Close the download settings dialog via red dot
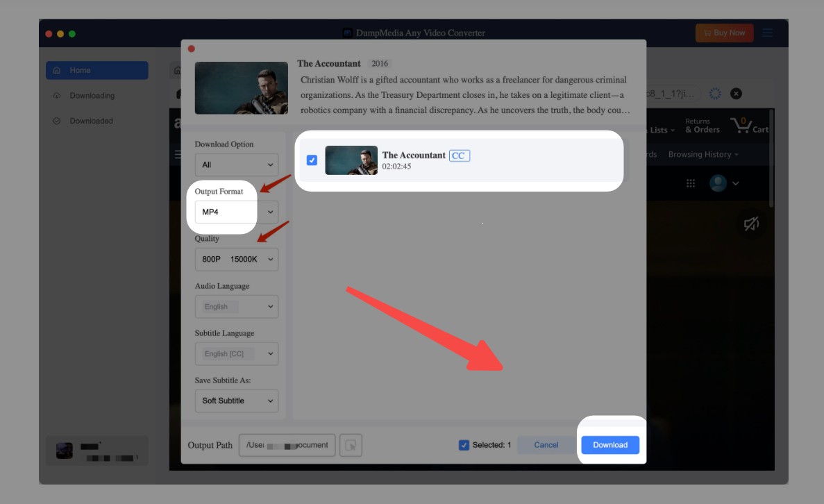 192,49
